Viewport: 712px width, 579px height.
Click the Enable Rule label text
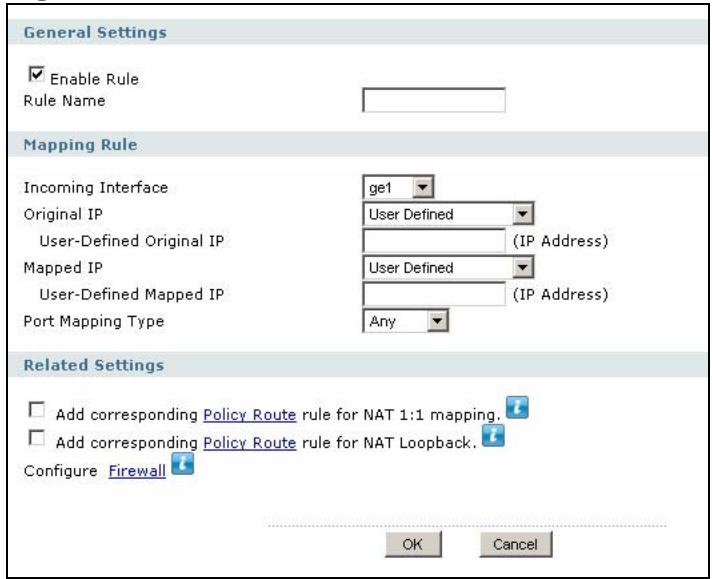tap(94, 79)
